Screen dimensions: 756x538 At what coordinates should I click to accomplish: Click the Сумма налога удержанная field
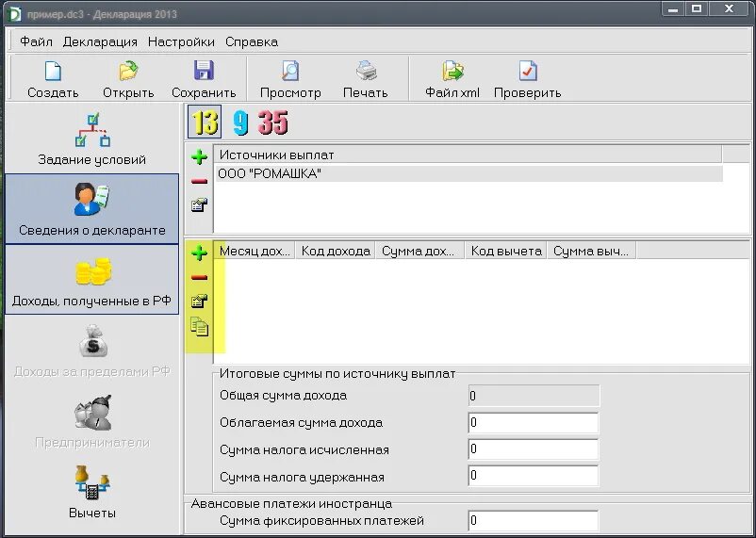tap(534, 477)
